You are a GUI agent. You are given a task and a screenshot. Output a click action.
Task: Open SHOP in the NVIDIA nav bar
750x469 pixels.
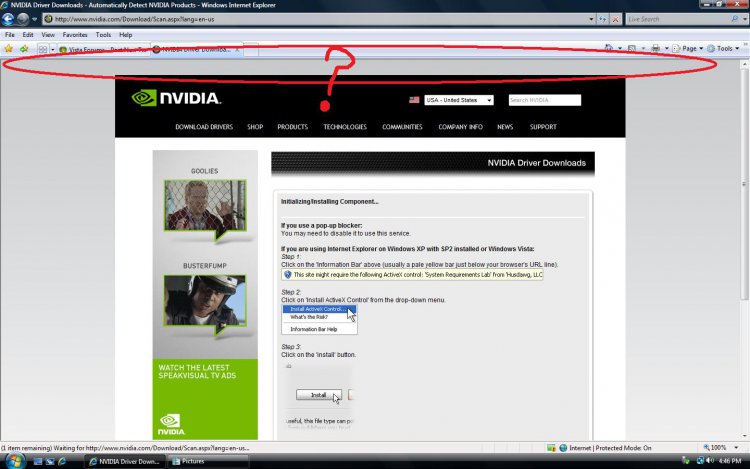click(255, 127)
